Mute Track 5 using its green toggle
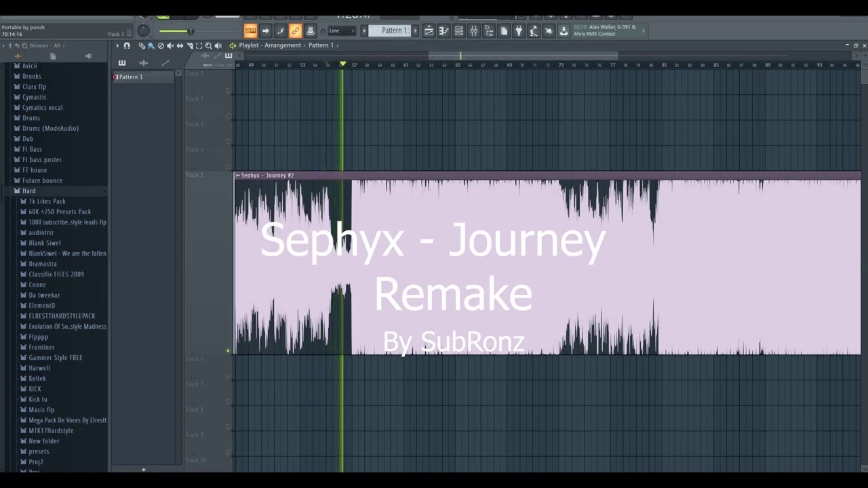 tap(228, 351)
